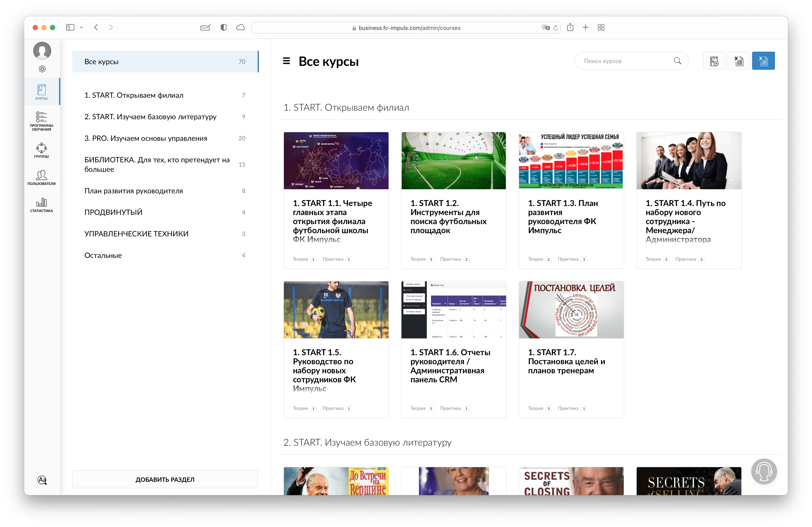The width and height of the screenshot is (812, 527).
Task: Toggle Safari sidebar visibility
Action: (70, 27)
